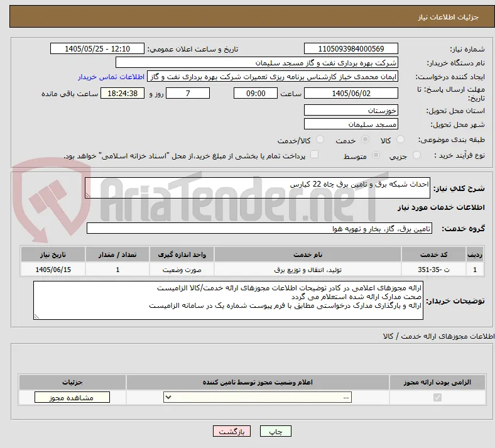Click the resize handle of توضیحات خریدار box
Viewport: 495px width, 448px height.
coord(36,316)
